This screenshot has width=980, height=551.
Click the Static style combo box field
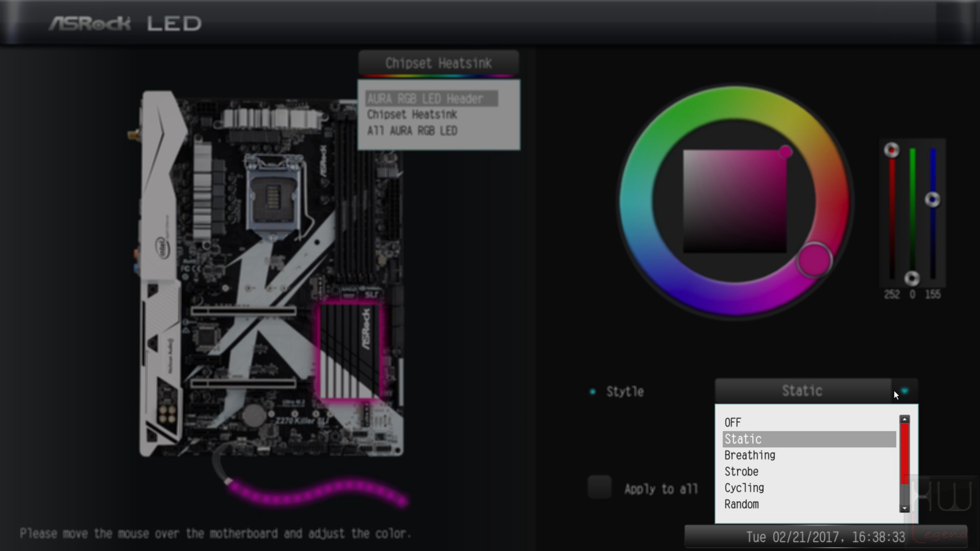click(x=803, y=391)
